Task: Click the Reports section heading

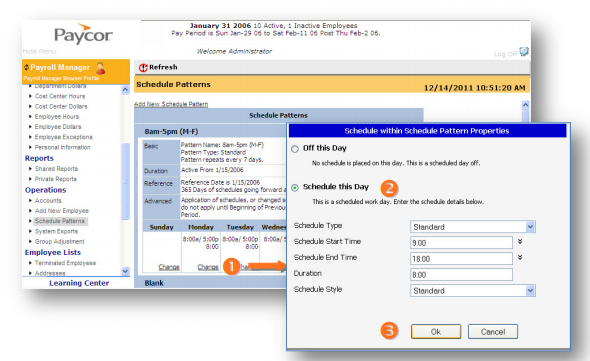Action: coord(39,158)
